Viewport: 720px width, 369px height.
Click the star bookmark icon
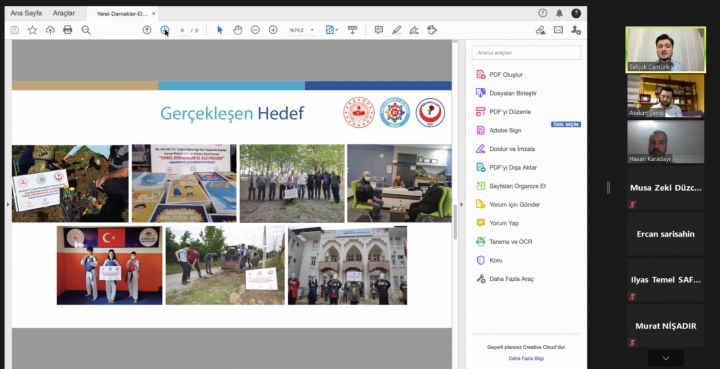tap(33, 30)
